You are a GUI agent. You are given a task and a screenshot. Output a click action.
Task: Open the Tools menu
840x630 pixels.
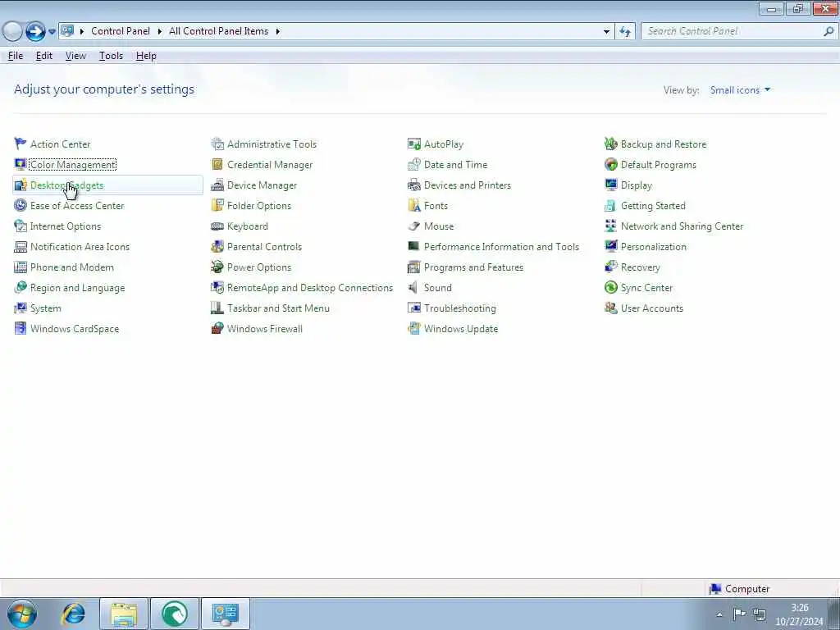click(x=111, y=56)
